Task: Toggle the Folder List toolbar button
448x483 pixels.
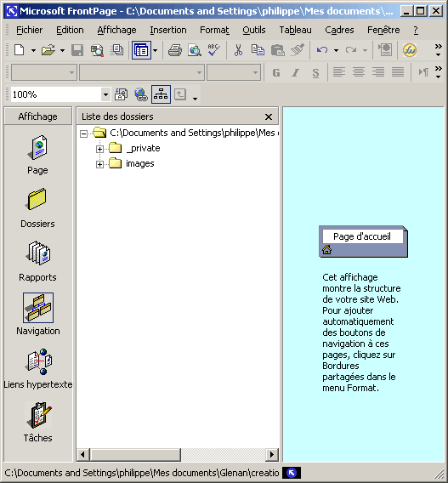Action: click(142, 50)
